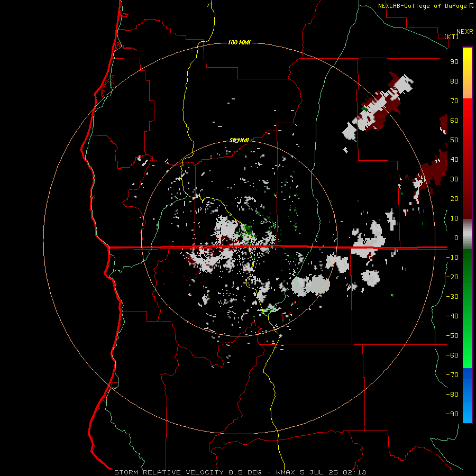Click the -20 value on velocity scale
476x476 pixels.
coord(452,277)
